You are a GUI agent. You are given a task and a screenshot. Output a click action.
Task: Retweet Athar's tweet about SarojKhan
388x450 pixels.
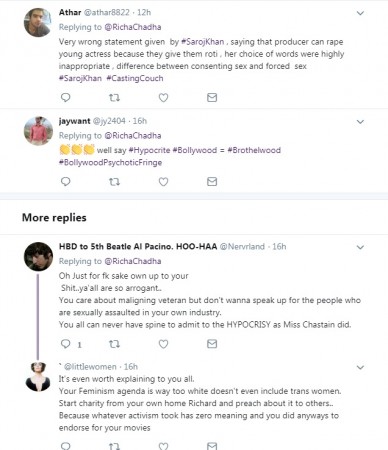114,98
